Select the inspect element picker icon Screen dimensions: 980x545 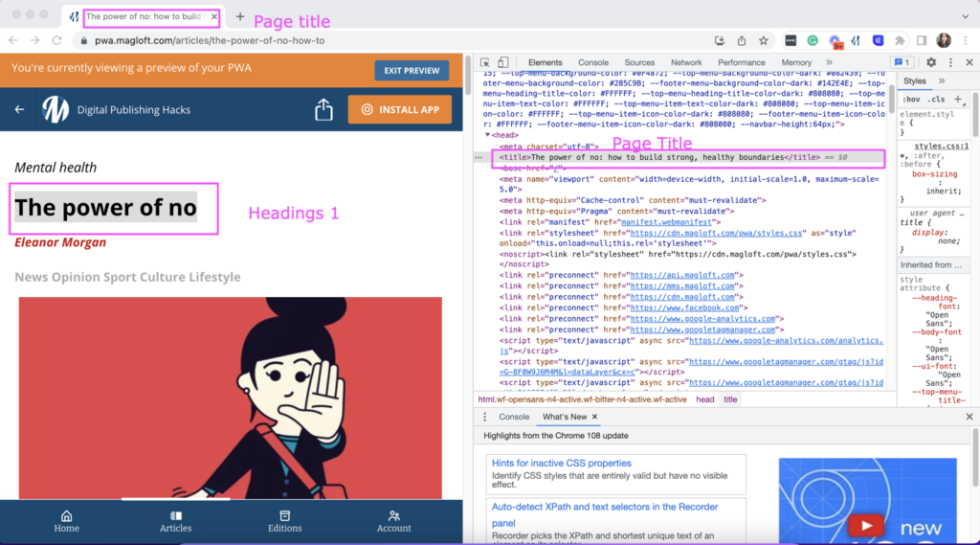(x=485, y=62)
